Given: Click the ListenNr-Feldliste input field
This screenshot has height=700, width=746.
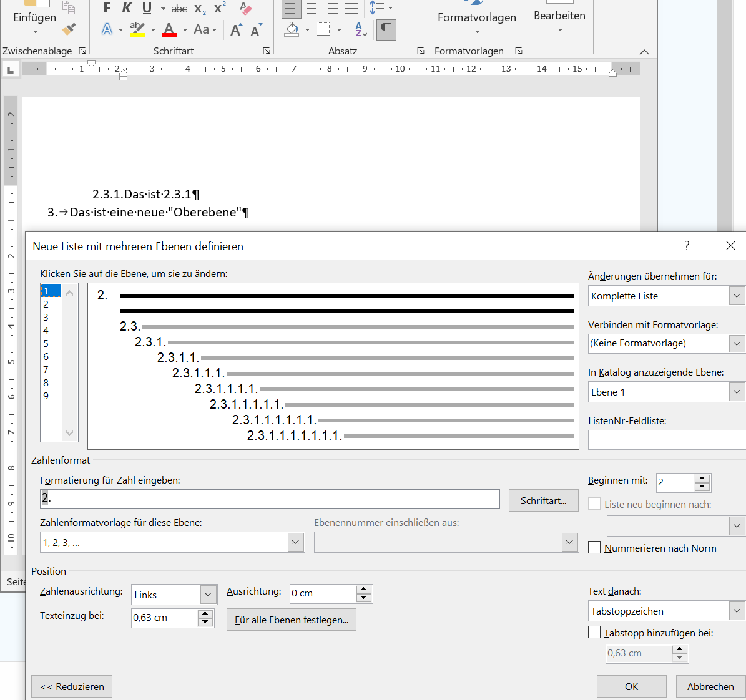Looking at the screenshot, I should 667,440.
